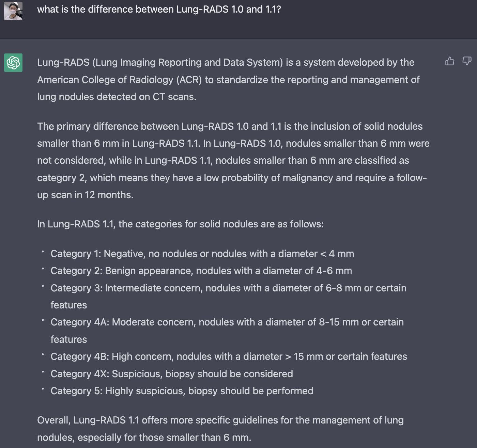The height and width of the screenshot is (448, 477).
Task: Click the line introducing solid nodule categories
Action: [180, 224]
